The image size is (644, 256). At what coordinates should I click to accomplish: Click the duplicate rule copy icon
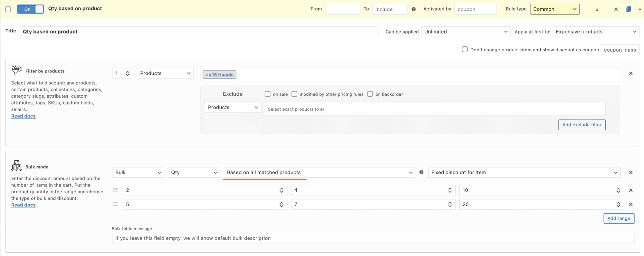click(x=628, y=9)
